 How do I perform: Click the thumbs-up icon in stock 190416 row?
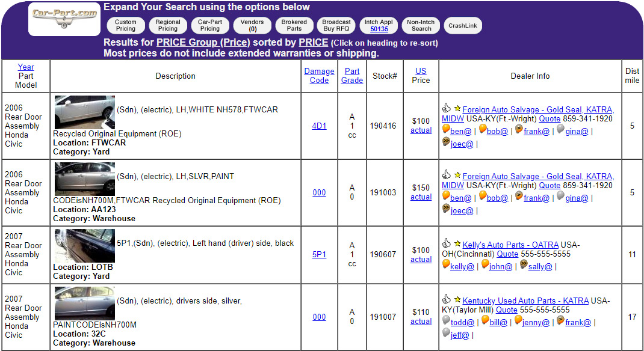(x=447, y=108)
